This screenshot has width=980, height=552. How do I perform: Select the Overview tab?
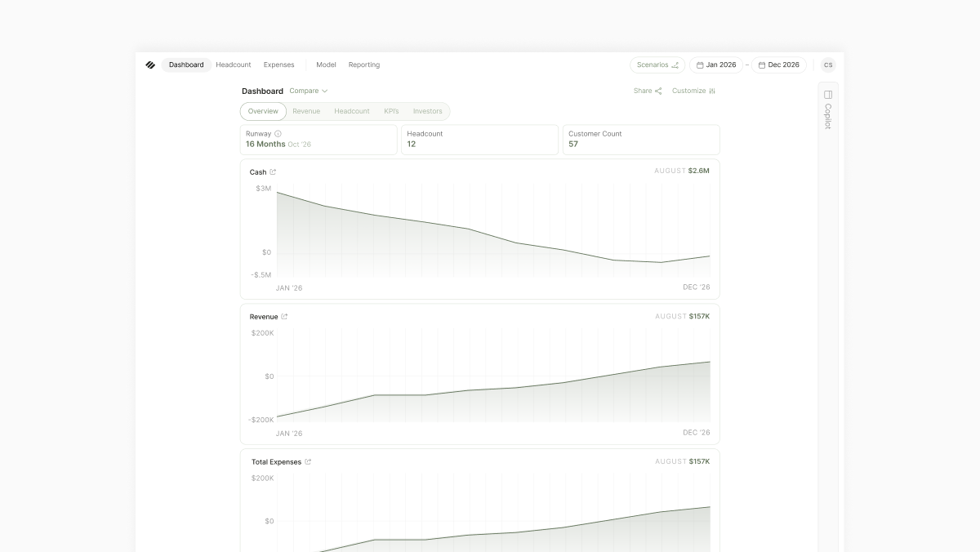tap(263, 111)
